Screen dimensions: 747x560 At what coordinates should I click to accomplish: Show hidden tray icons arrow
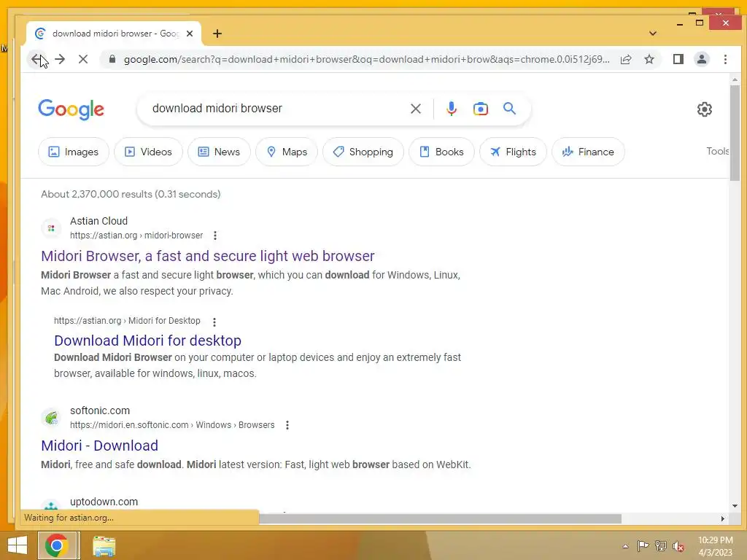pos(625,546)
